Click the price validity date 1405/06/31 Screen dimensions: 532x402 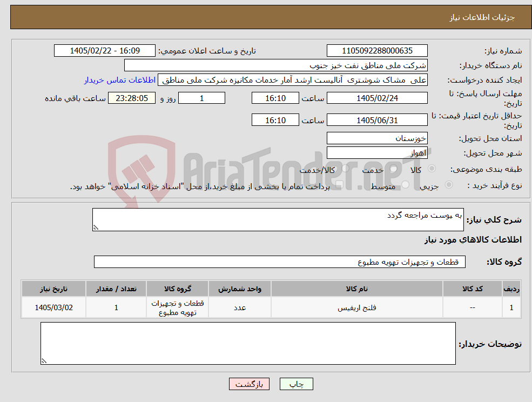tap(377, 120)
